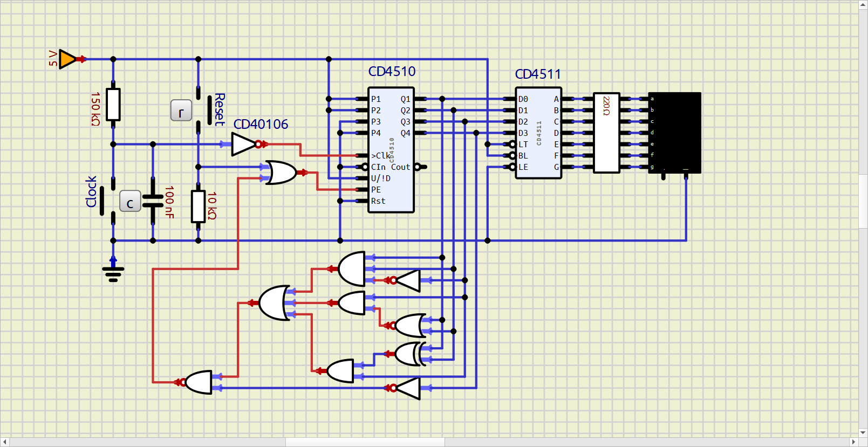Select the ground symbol
This screenshot has height=447, width=868.
[113, 272]
